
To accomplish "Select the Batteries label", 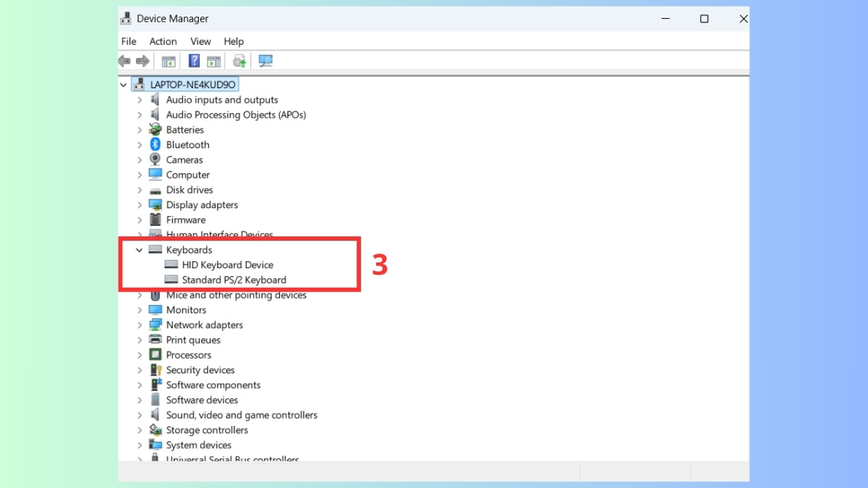I will coord(185,129).
